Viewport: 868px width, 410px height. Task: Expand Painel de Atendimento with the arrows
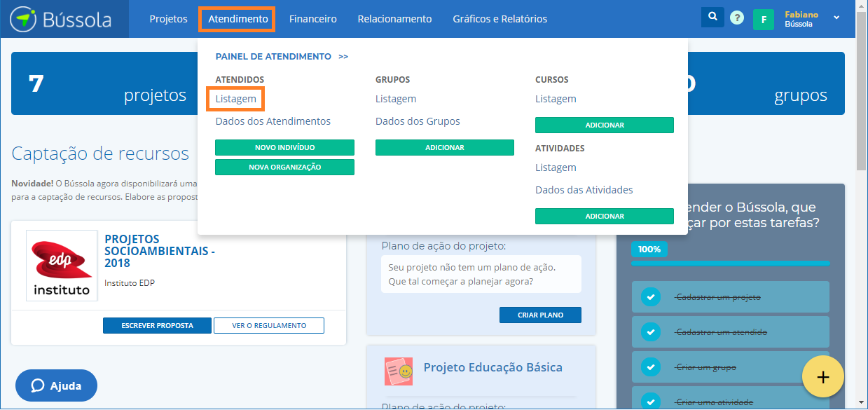pos(343,57)
